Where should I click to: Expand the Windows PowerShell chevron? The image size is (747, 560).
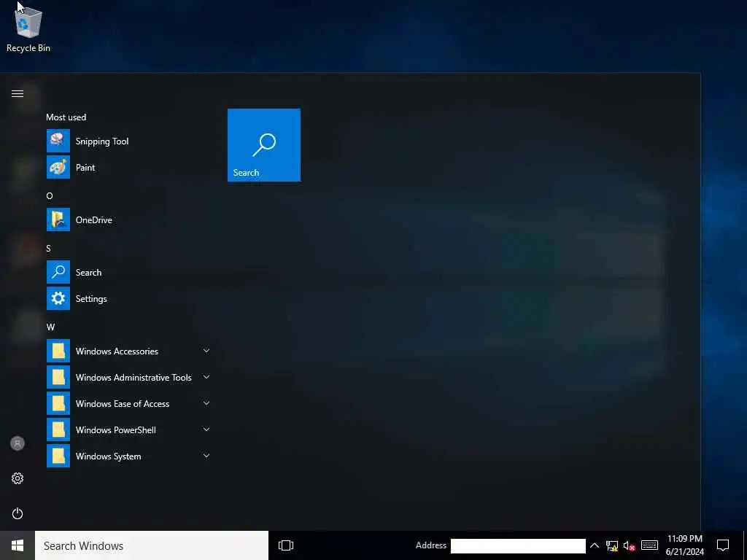[x=206, y=429]
